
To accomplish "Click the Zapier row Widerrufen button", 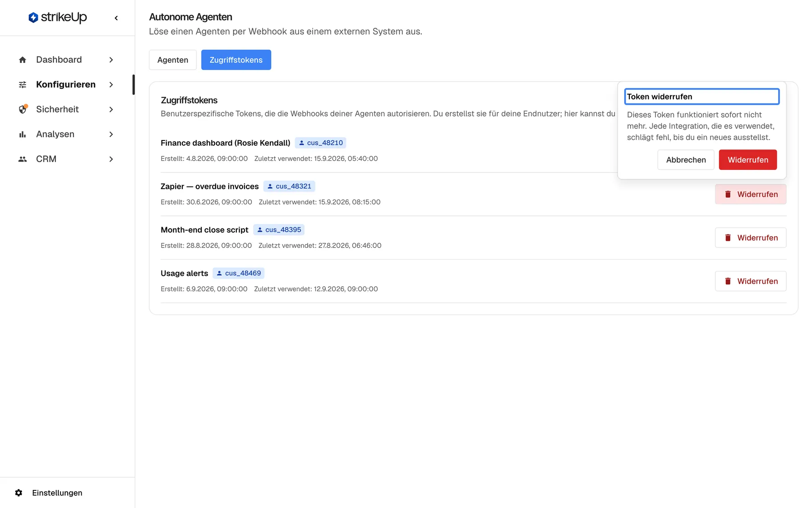I will click(751, 194).
